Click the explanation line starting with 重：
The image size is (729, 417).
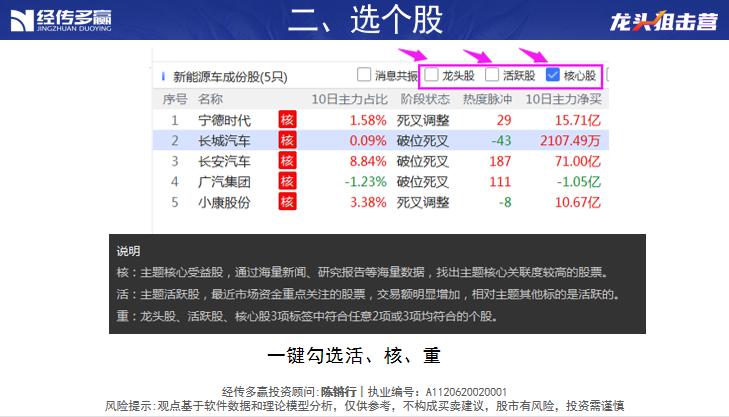[x=308, y=316]
